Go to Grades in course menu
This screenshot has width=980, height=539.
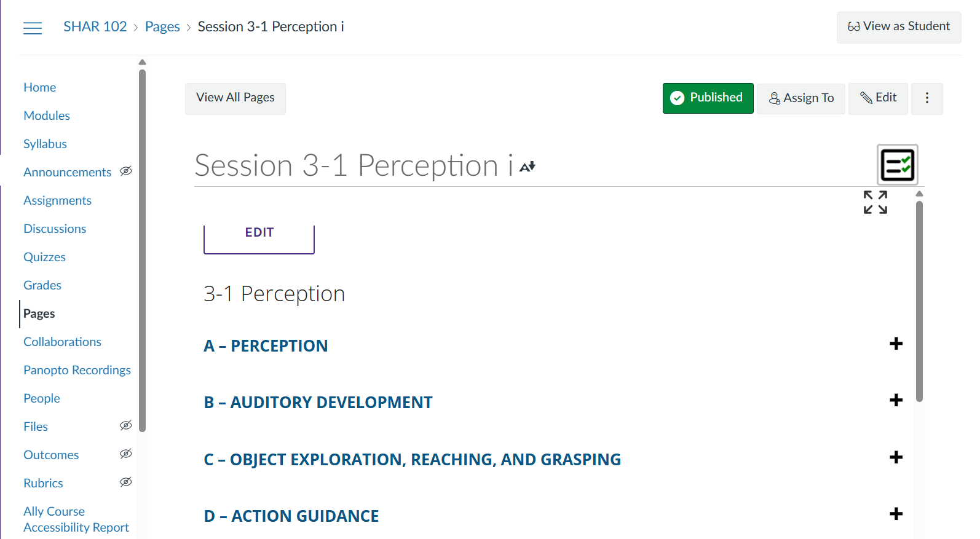click(42, 285)
